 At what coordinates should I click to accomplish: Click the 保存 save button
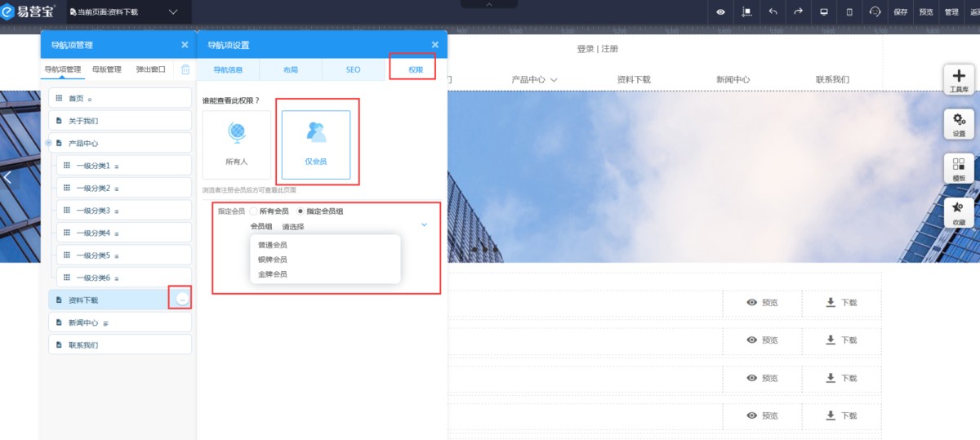(901, 12)
